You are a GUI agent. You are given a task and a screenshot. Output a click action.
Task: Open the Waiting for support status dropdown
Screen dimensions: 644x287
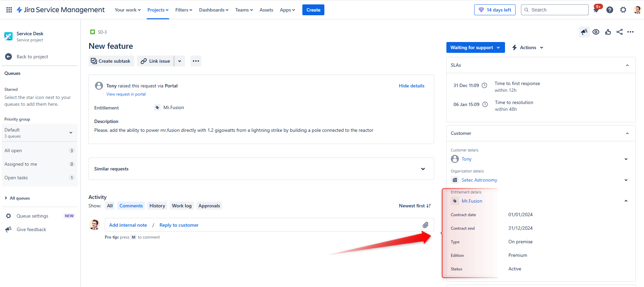coord(476,47)
